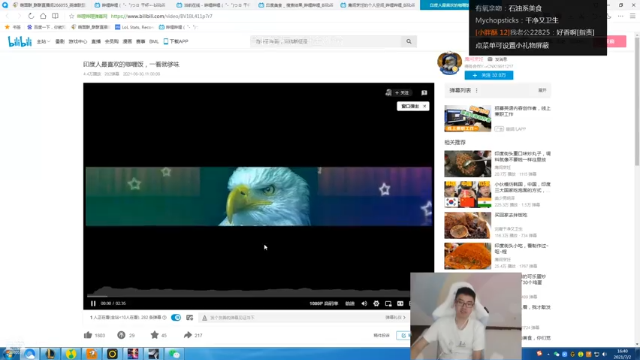Open the 赛事 nav item
The image size is (640, 360).
point(140,41)
